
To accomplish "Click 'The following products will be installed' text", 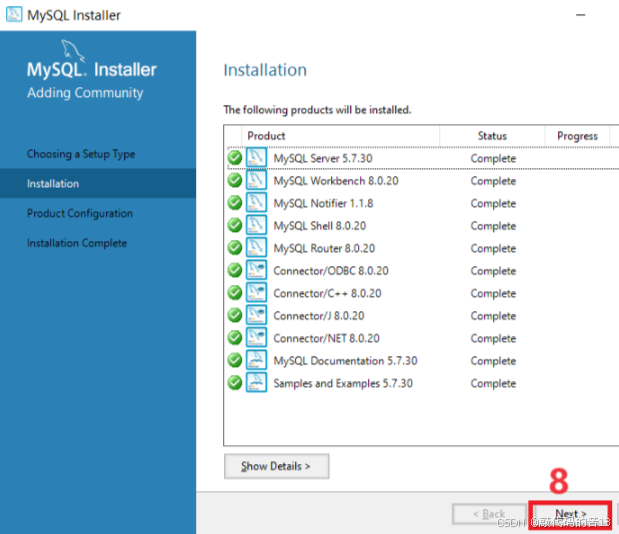I will tap(317, 110).
